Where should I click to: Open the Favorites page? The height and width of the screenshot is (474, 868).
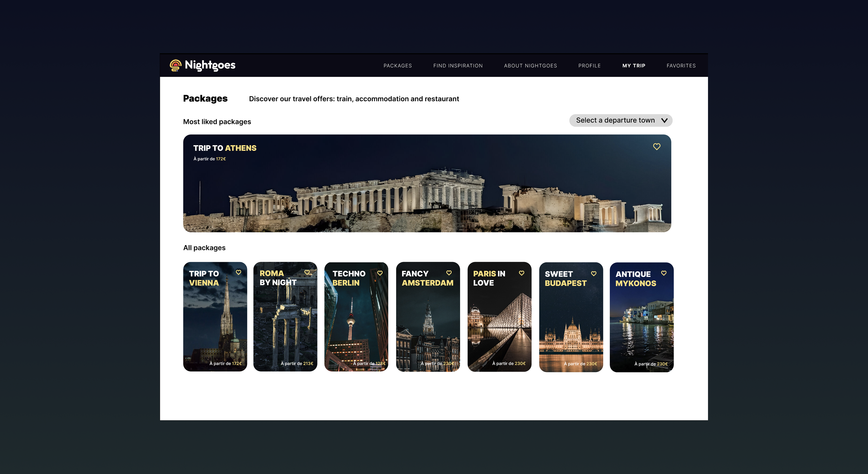coord(681,66)
